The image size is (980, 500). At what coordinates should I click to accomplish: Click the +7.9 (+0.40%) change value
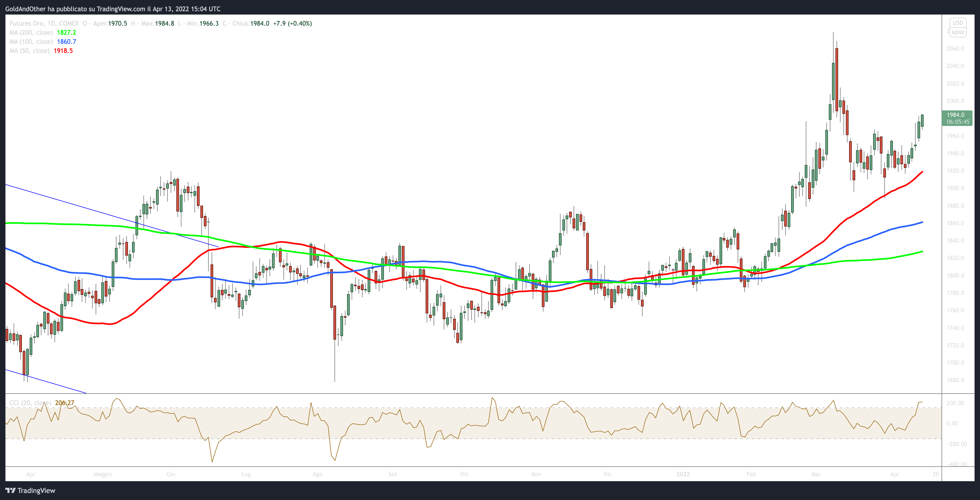[293, 24]
